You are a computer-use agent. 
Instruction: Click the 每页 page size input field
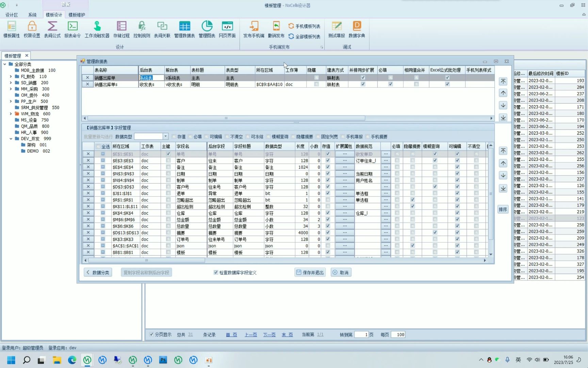398,335
